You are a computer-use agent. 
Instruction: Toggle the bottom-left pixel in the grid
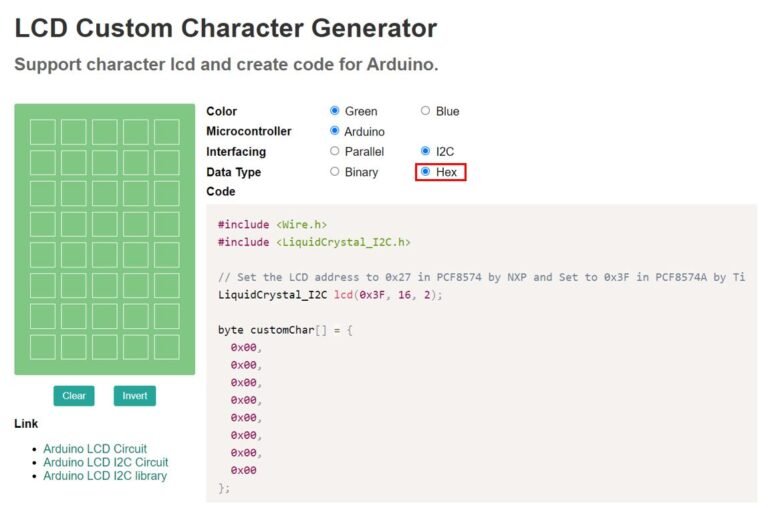coord(43,347)
